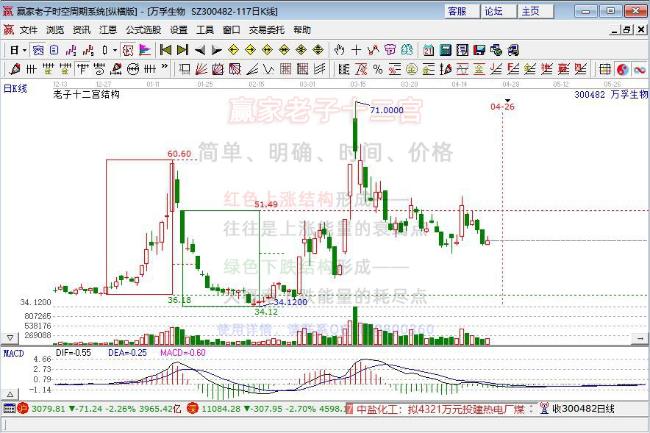650x433 pixels.
Task: Select the angled lines drawing tool
Action: click(252, 69)
